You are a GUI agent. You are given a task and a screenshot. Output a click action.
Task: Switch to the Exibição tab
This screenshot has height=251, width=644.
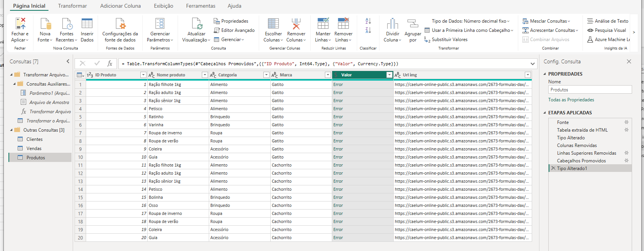click(x=163, y=6)
